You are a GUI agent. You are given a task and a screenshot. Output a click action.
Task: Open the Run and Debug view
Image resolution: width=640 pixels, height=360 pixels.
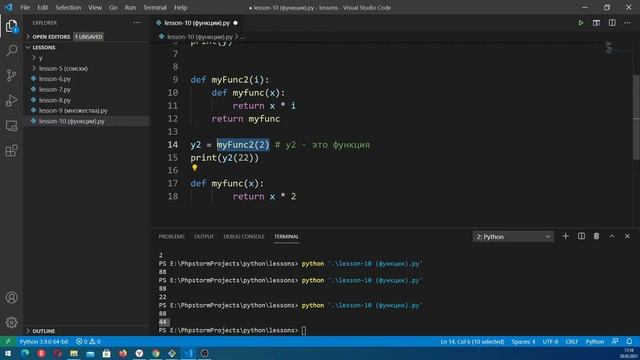(11, 101)
